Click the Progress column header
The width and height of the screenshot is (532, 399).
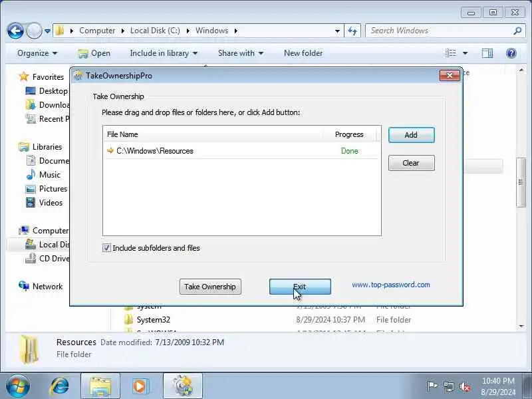(350, 134)
